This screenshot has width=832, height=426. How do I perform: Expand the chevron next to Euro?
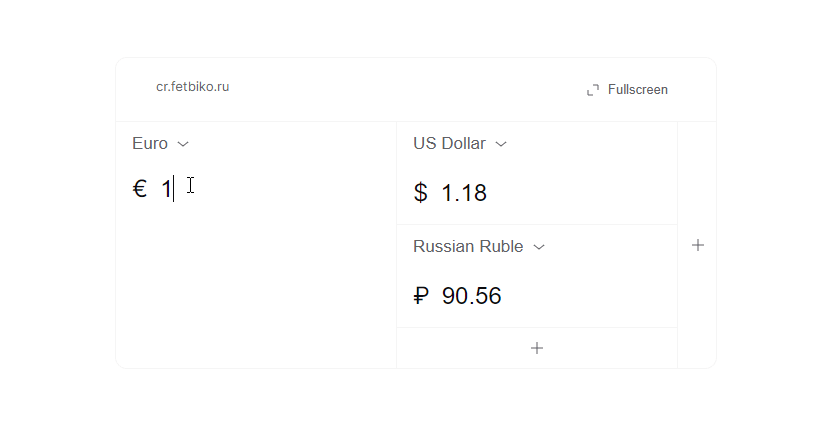click(183, 144)
